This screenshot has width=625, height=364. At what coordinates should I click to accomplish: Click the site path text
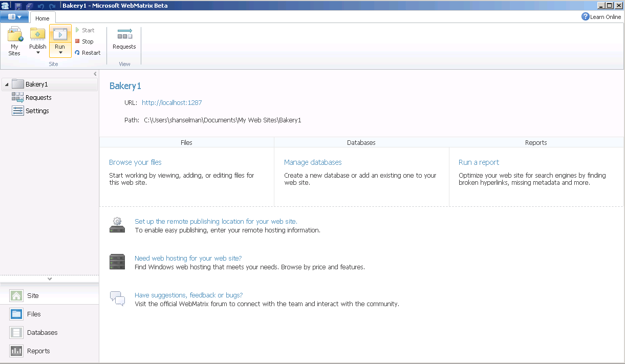pyautogui.click(x=223, y=120)
